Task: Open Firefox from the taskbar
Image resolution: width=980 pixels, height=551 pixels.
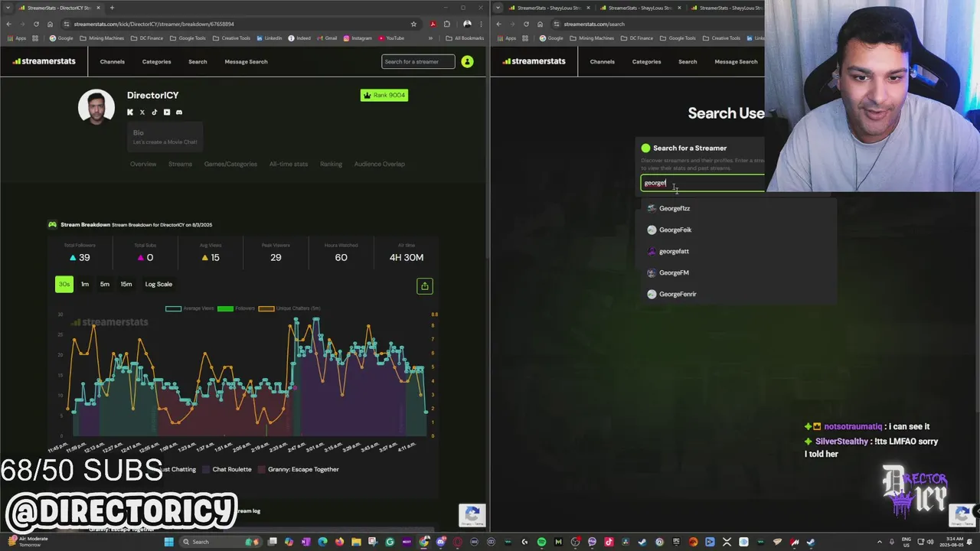Action: click(339, 542)
